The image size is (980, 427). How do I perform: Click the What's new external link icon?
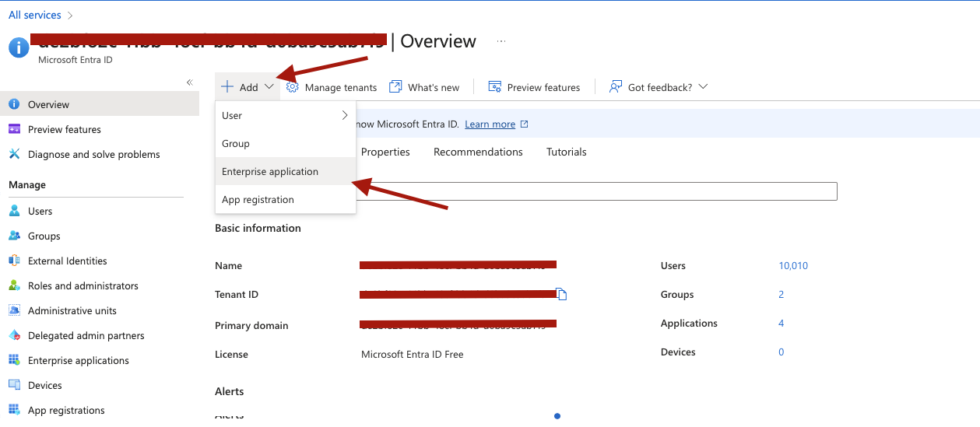click(x=395, y=87)
